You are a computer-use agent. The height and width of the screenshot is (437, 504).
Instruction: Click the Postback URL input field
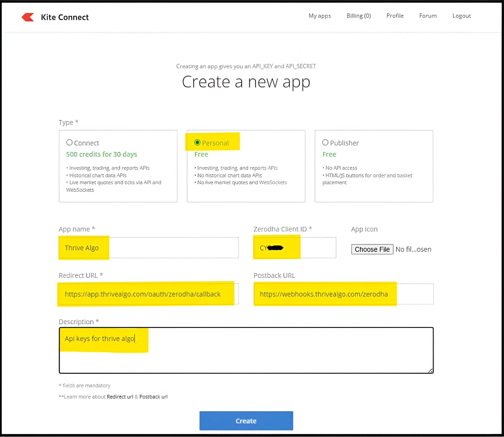(x=343, y=294)
